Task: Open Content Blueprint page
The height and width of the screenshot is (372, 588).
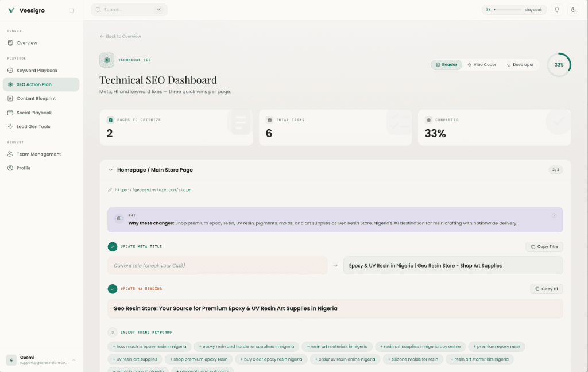Action: click(41, 98)
